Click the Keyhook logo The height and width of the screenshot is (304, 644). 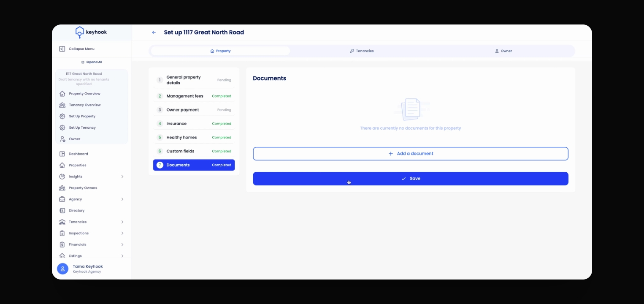(91, 33)
